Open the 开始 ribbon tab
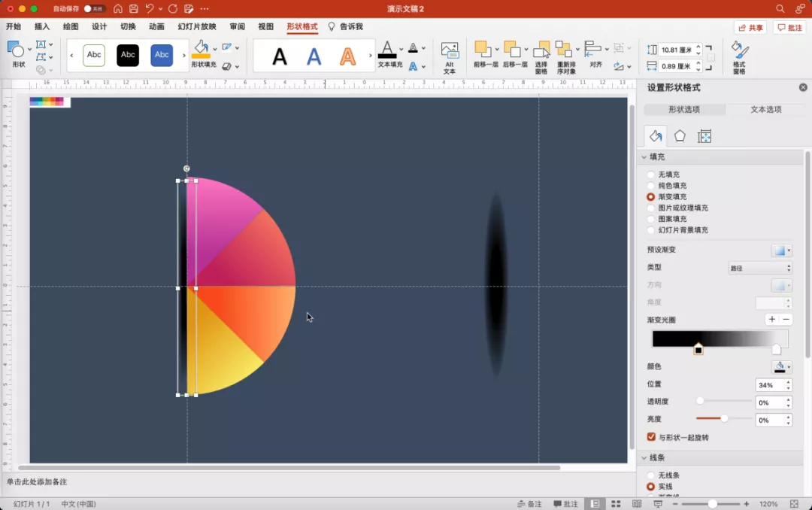Screen dimensions: 812x510 pos(14,26)
